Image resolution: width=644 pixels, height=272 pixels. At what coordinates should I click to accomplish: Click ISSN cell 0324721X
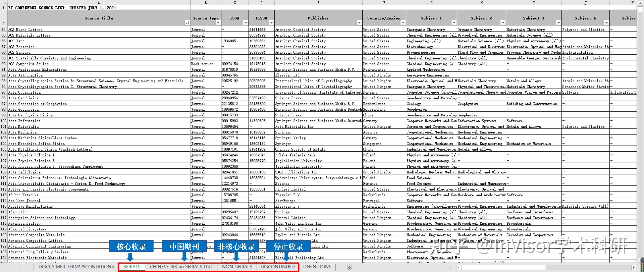pos(235,92)
